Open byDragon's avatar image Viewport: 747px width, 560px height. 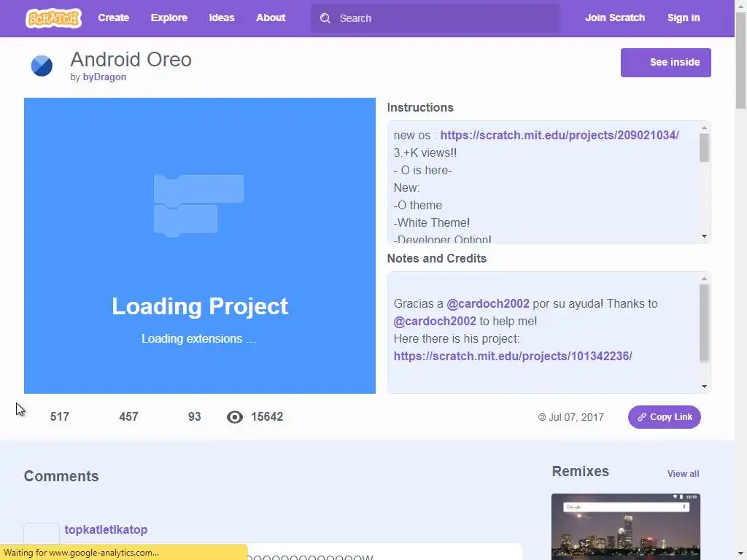[x=42, y=66]
